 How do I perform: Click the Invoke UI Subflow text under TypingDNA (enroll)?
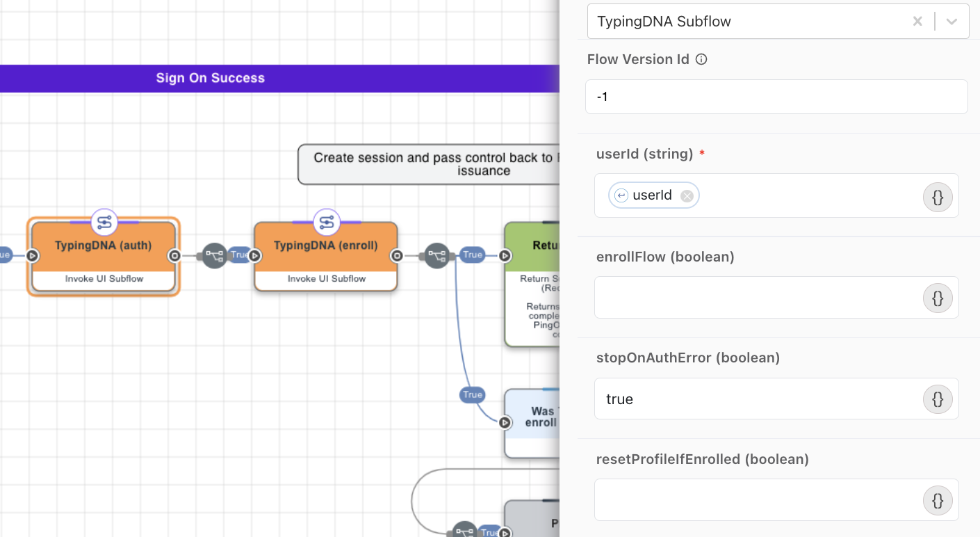(x=326, y=279)
